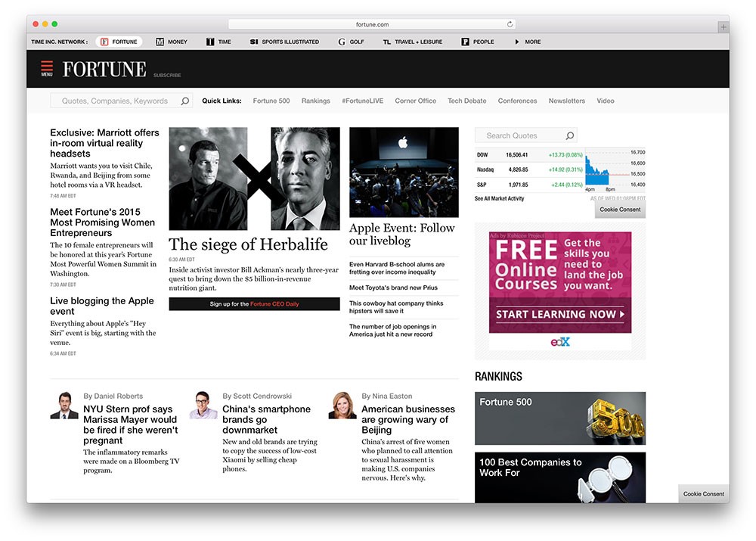Open Apple Event: Follow our liveblog
756x541 pixels.
tap(402, 234)
